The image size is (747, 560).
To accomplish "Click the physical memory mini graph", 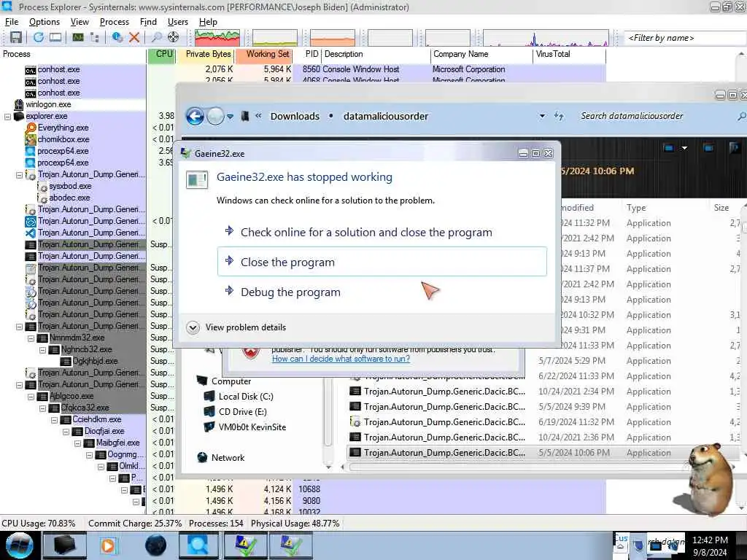I will pyautogui.click(x=333, y=38).
